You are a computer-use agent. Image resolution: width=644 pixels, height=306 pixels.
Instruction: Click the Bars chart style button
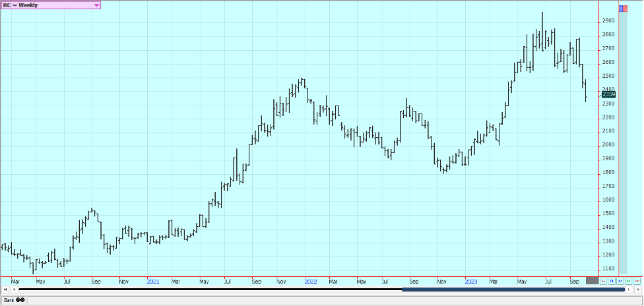(x=14, y=300)
